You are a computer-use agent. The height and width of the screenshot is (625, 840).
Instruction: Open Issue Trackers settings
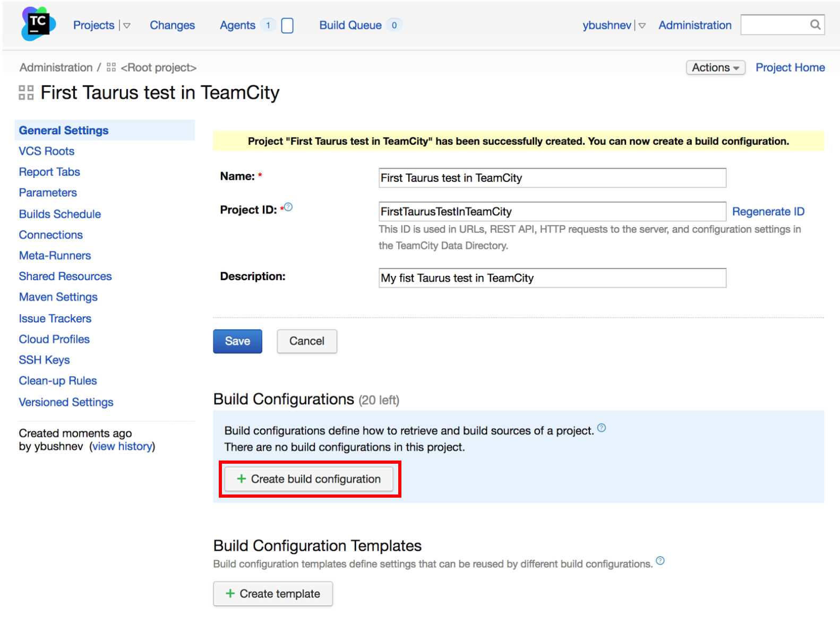55,318
